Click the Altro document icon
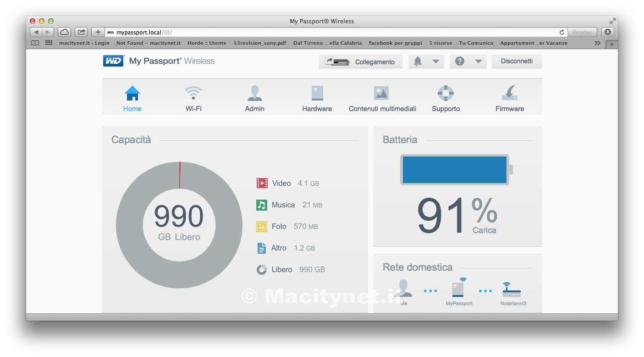Screen dimensions: 644x357 pos(262,248)
